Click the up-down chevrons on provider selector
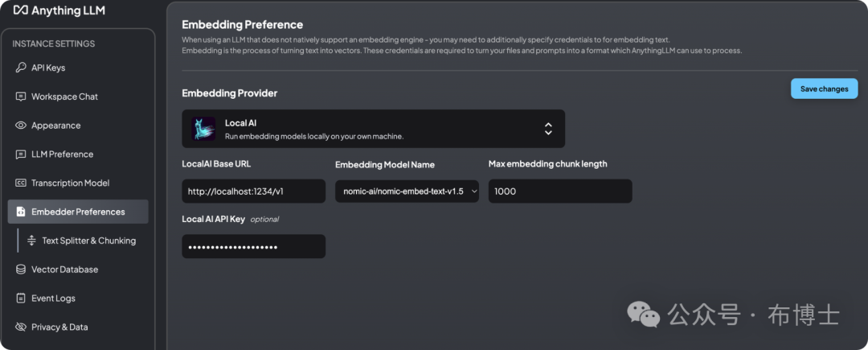 tap(548, 129)
